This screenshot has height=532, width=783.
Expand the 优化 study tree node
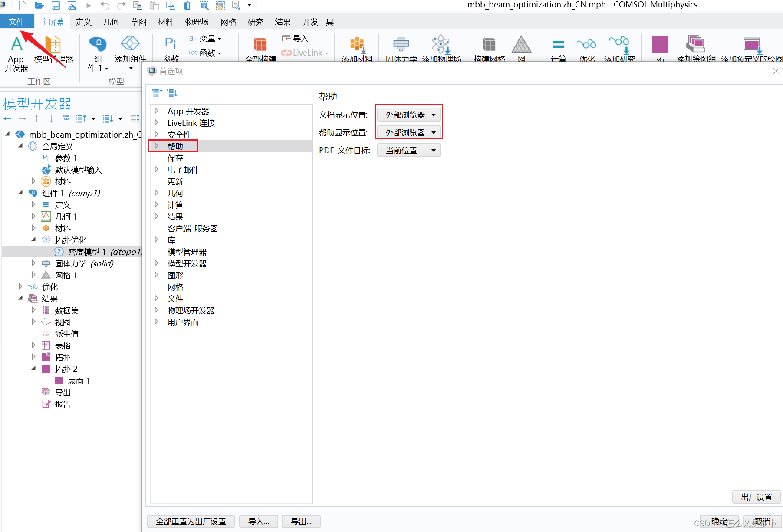click(20, 287)
